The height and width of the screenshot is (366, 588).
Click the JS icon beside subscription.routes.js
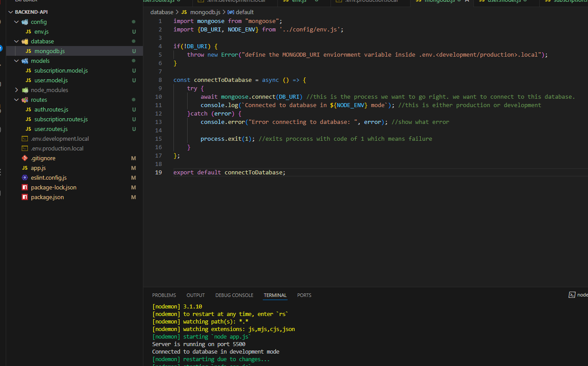click(x=28, y=119)
